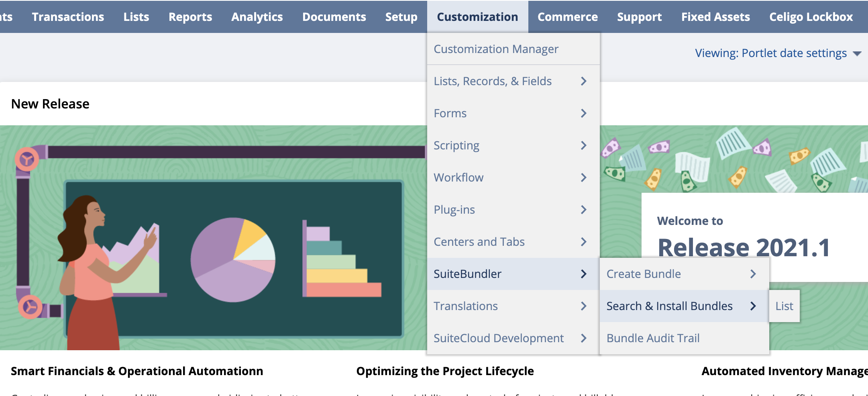Image resolution: width=868 pixels, height=396 pixels.
Task: Click the Centers and Tabs chevron icon
Action: [x=584, y=242]
